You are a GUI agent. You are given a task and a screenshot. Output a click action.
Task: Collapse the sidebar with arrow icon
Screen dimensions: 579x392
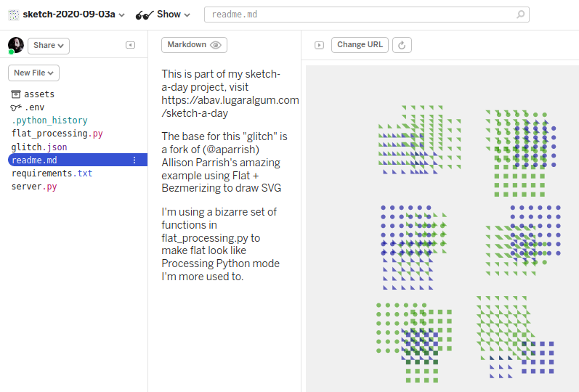(x=130, y=45)
